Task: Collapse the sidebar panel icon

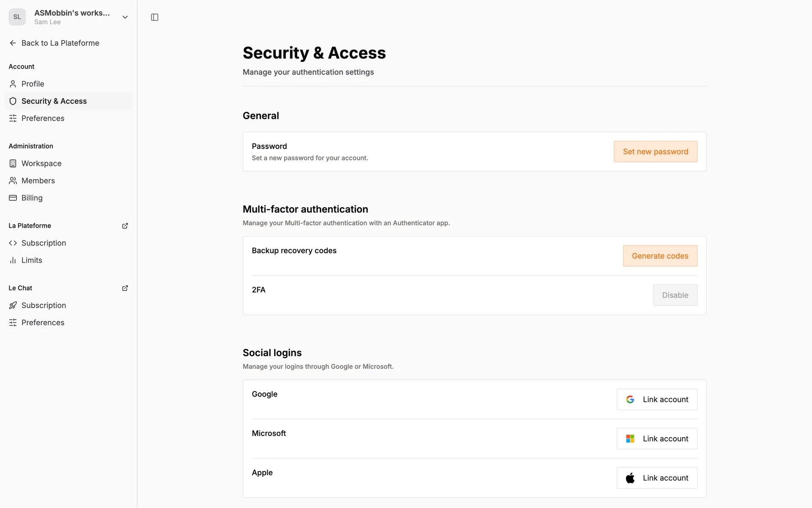Action: point(154,17)
